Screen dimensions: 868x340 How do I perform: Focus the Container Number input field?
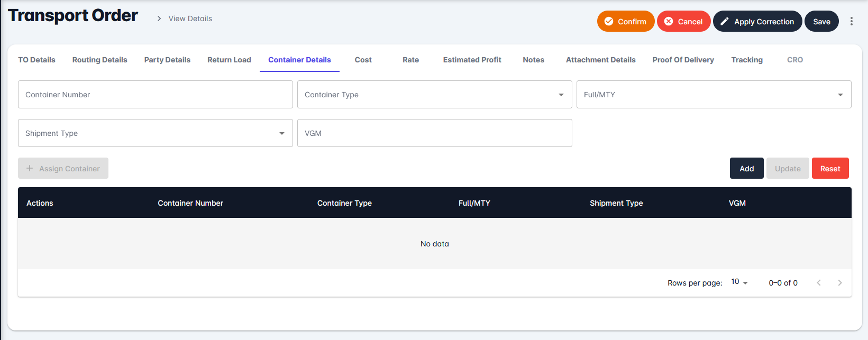[x=155, y=95]
